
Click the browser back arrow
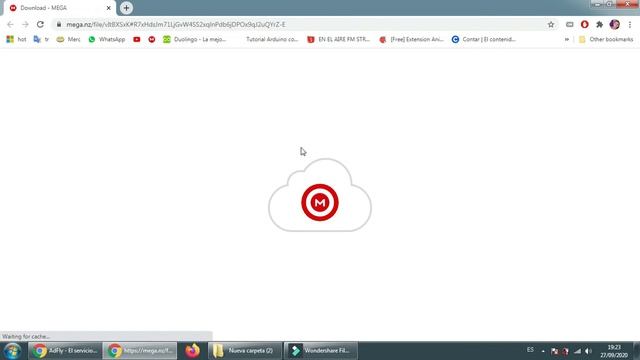(x=10, y=24)
